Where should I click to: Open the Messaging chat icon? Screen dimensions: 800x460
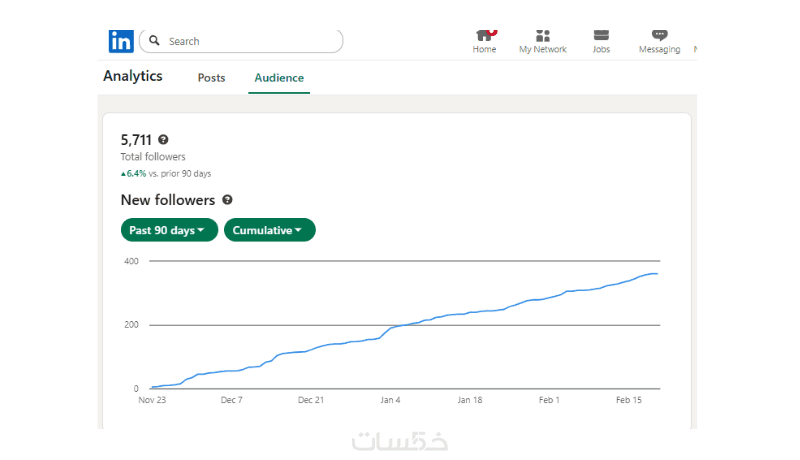click(x=659, y=35)
